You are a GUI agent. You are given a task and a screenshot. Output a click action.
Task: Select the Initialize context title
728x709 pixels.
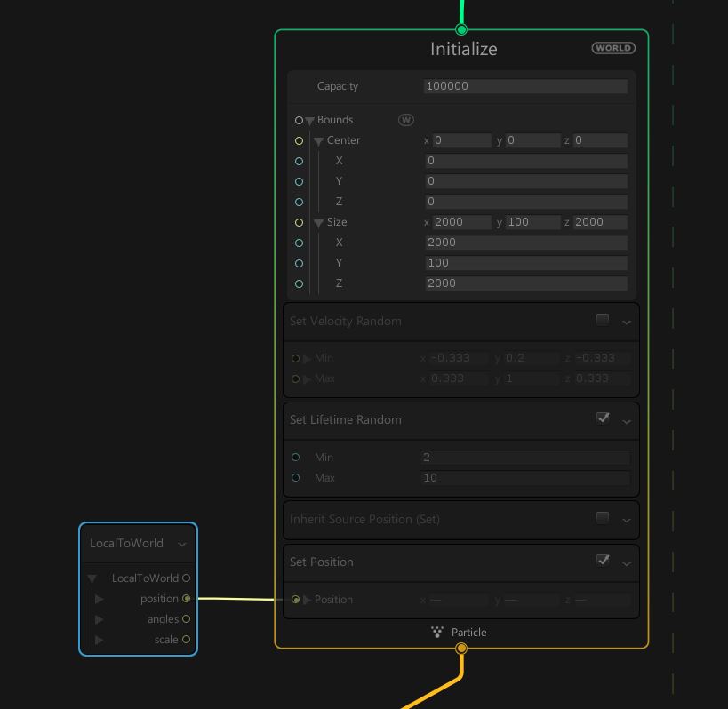pos(462,49)
